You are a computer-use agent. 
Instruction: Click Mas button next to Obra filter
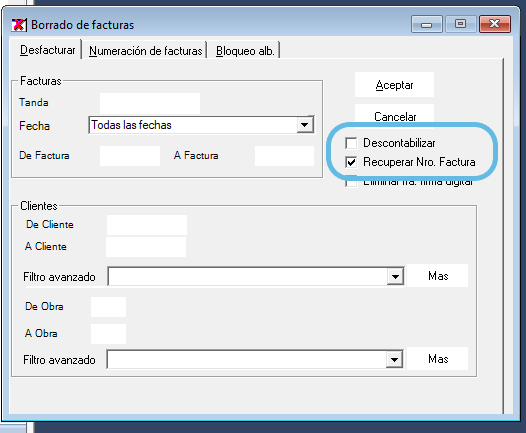pos(437,359)
